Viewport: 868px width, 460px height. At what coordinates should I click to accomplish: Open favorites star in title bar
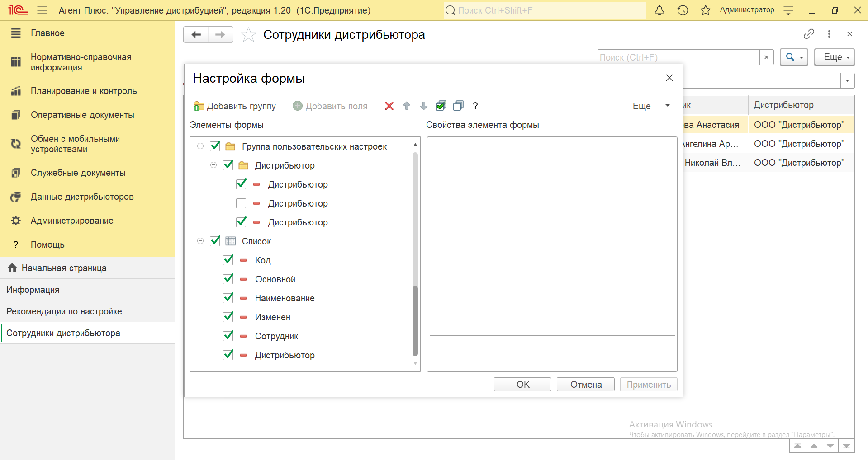(706, 10)
